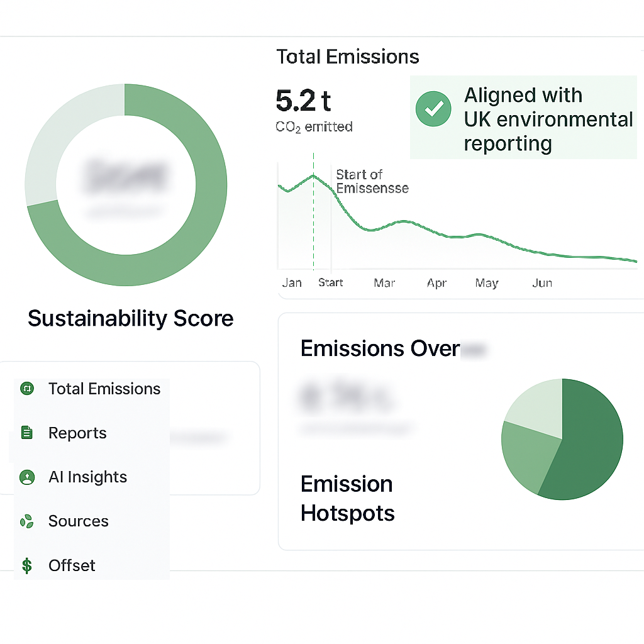
Task: Click the Total Emissions sidebar icon
Action: [x=26, y=389]
